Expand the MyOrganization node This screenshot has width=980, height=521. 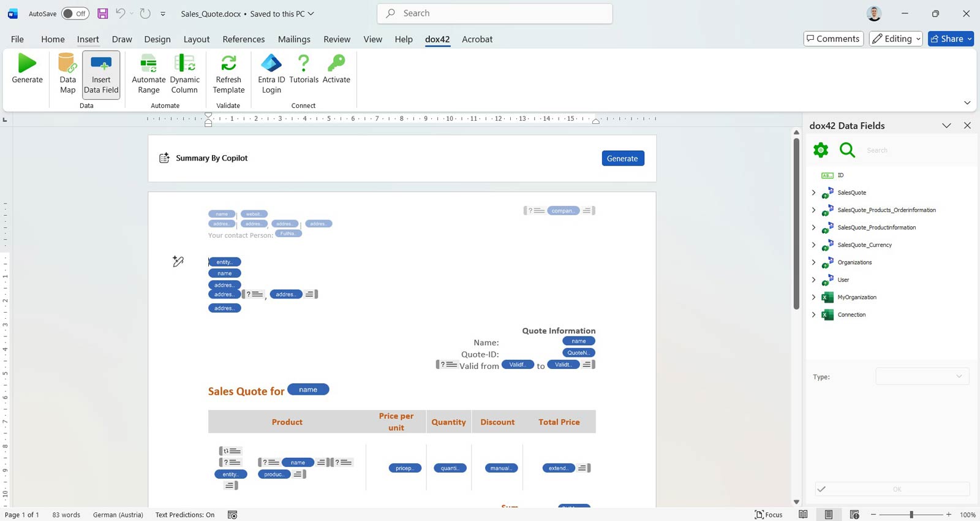pos(813,297)
